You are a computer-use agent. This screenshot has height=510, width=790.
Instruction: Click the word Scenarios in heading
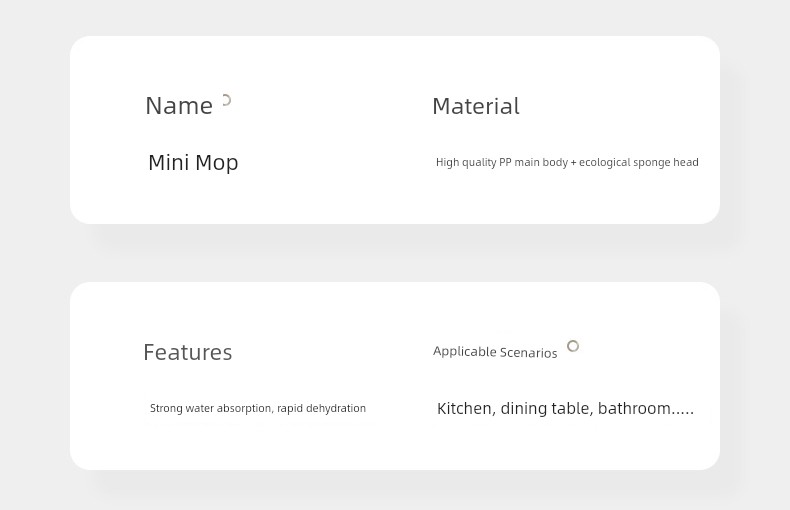(x=529, y=352)
